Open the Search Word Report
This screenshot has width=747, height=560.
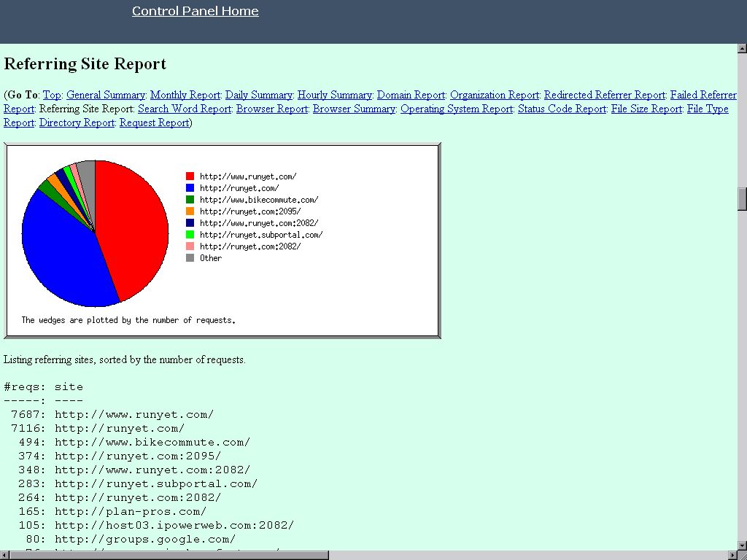click(x=185, y=109)
